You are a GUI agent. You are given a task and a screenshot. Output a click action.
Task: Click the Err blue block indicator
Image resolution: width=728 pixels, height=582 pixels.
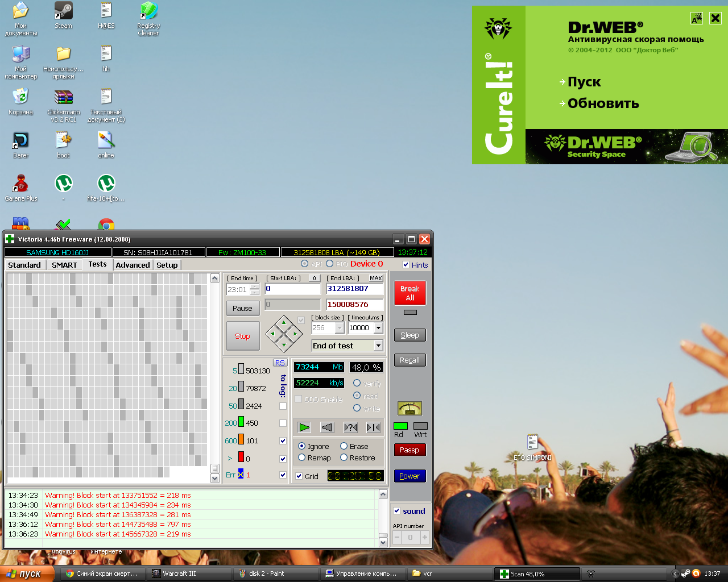click(x=241, y=475)
